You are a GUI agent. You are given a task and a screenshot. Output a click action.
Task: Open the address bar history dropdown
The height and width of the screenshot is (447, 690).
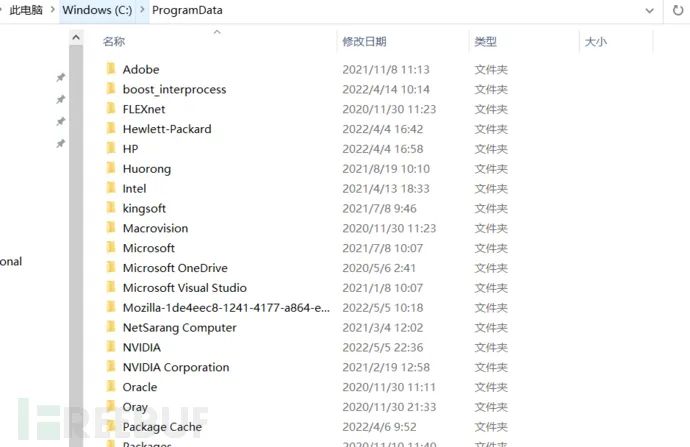(x=650, y=11)
